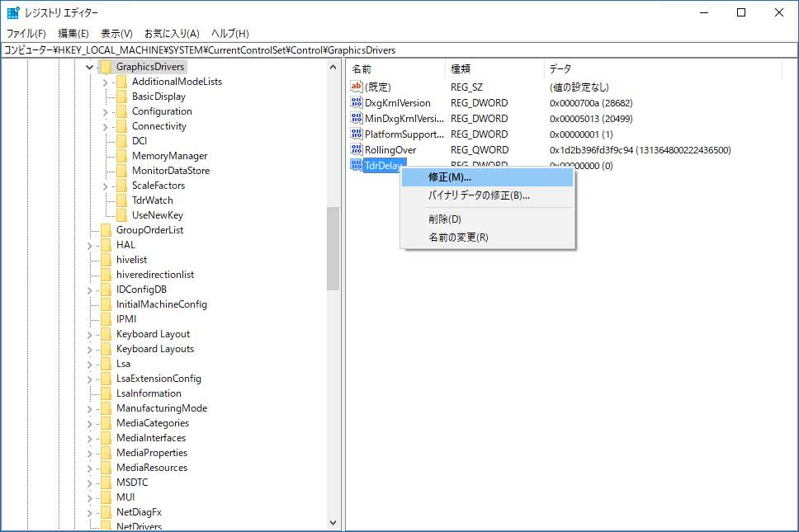Viewport: 799px width, 532px height.
Task: Click the UseNewKey folder icon
Action: click(121, 214)
